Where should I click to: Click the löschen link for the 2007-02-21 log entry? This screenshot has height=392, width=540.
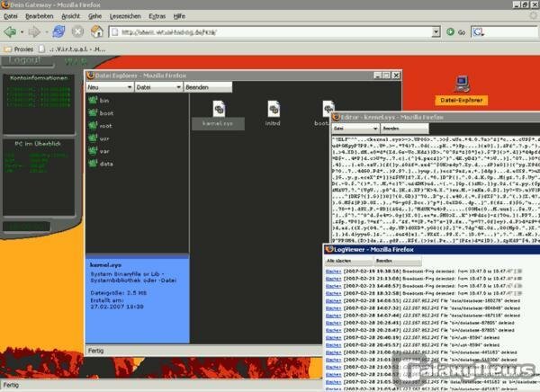tap(333, 279)
